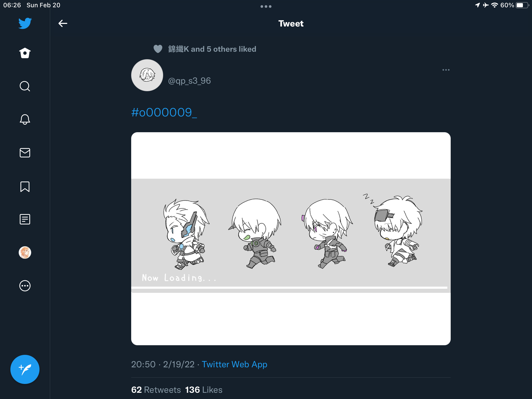Screen dimensions: 532x399
Task: Open the Now Loading chibi image
Action: click(x=291, y=239)
